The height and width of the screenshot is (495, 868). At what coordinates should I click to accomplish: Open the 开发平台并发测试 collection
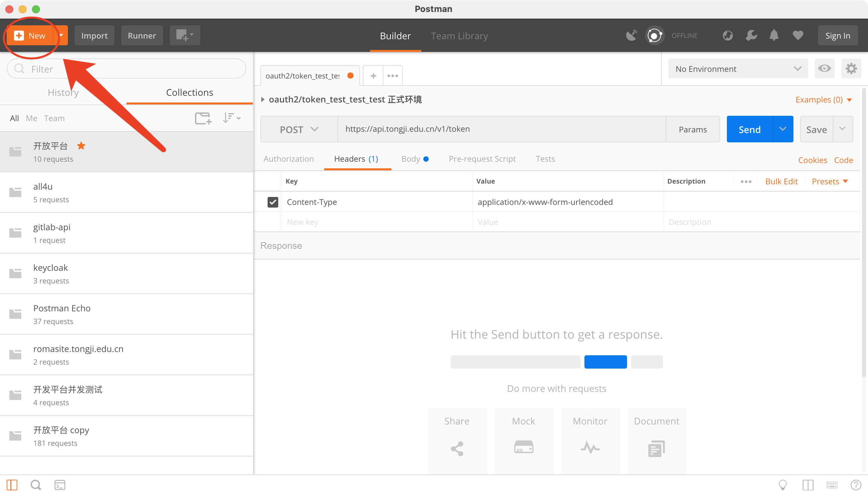(x=126, y=396)
